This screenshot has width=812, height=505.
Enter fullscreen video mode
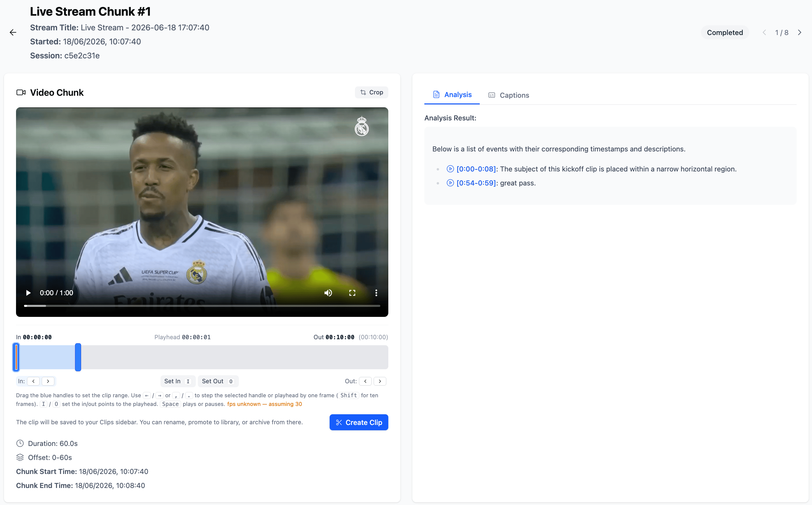352,293
